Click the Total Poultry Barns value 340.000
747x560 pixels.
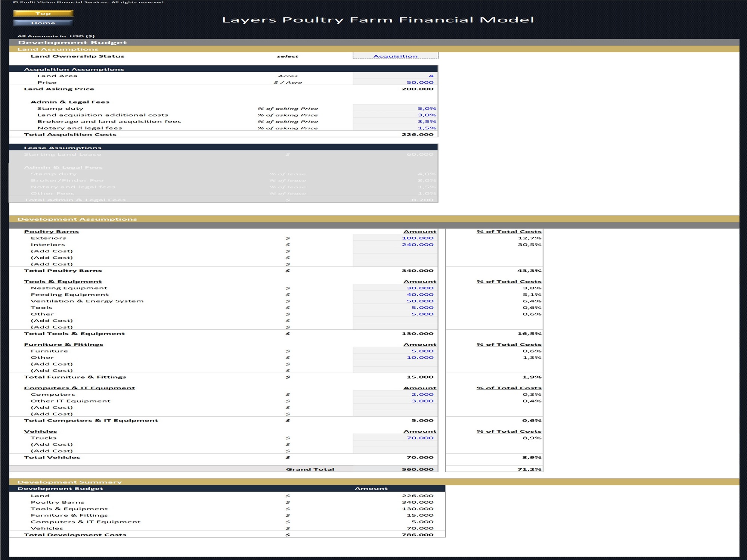(418, 271)
